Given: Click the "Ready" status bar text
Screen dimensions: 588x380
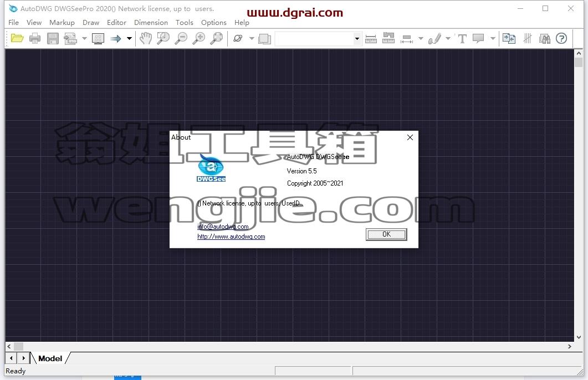Looking at the screenshot, I should pyautogui.click(x=16, y=371).
